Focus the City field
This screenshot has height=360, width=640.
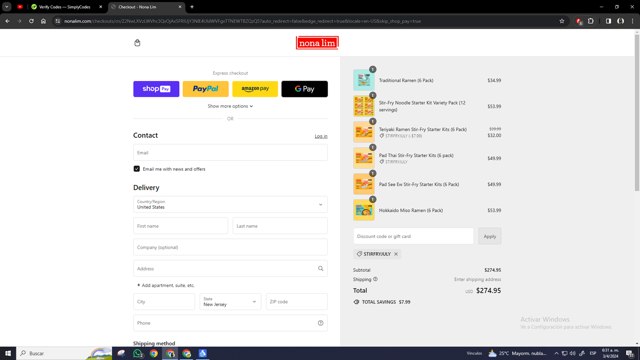tap(164, 302)
